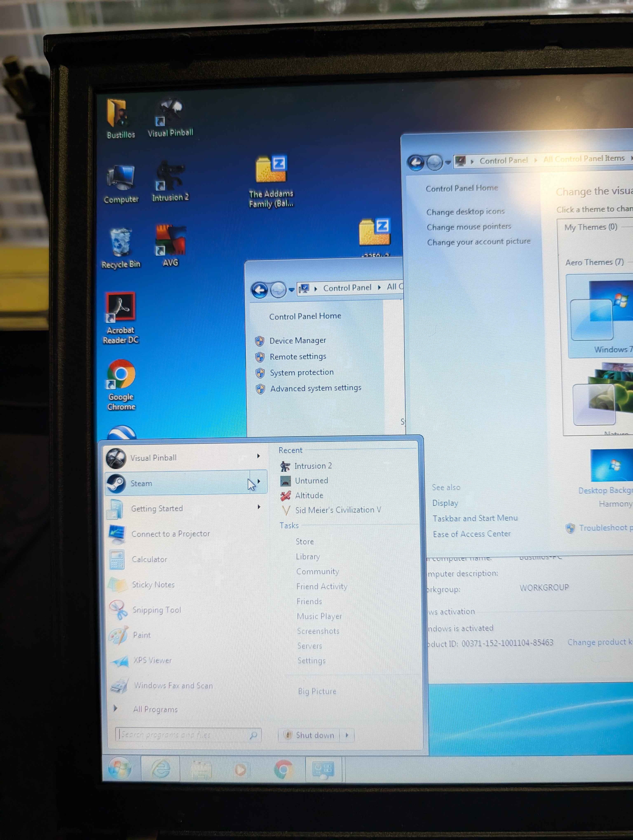Expand Getting Started submenu arrow

point(259,507)
